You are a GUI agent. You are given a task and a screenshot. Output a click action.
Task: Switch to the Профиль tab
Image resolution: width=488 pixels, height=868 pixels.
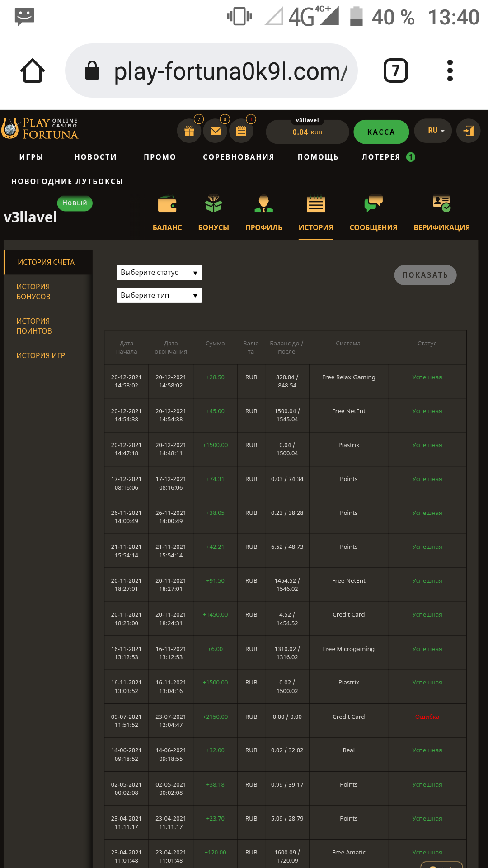[264, 227]
